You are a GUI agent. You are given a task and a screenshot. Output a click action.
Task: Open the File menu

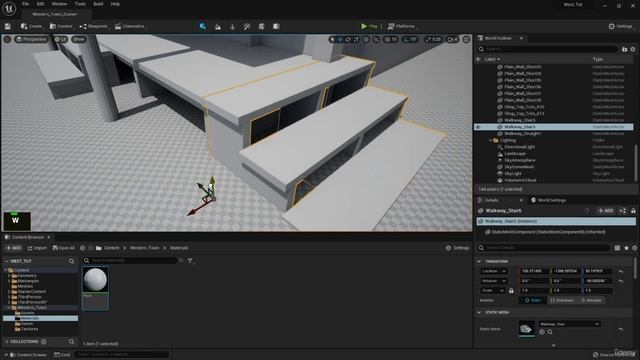[x=25, y=4]
